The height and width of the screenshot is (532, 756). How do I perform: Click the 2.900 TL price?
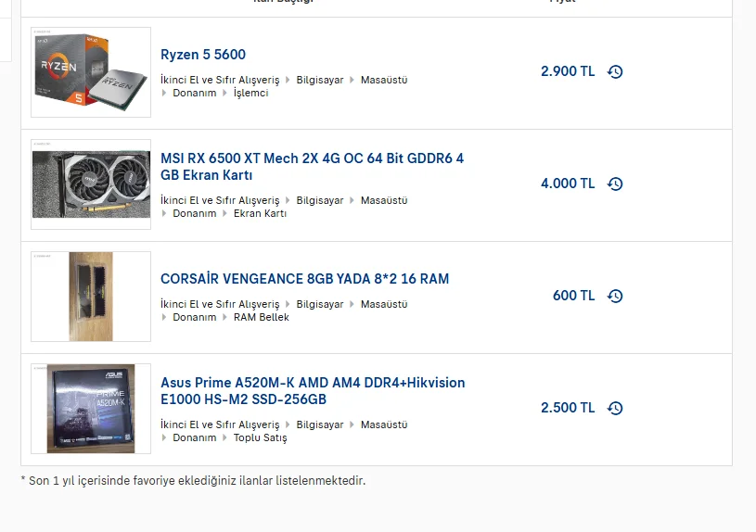click(568, 71)
